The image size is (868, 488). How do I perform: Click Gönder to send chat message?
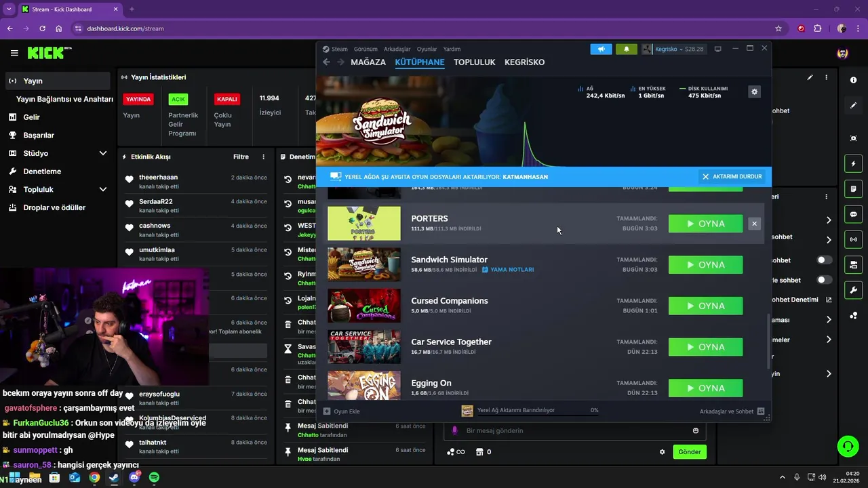point(690,452)
